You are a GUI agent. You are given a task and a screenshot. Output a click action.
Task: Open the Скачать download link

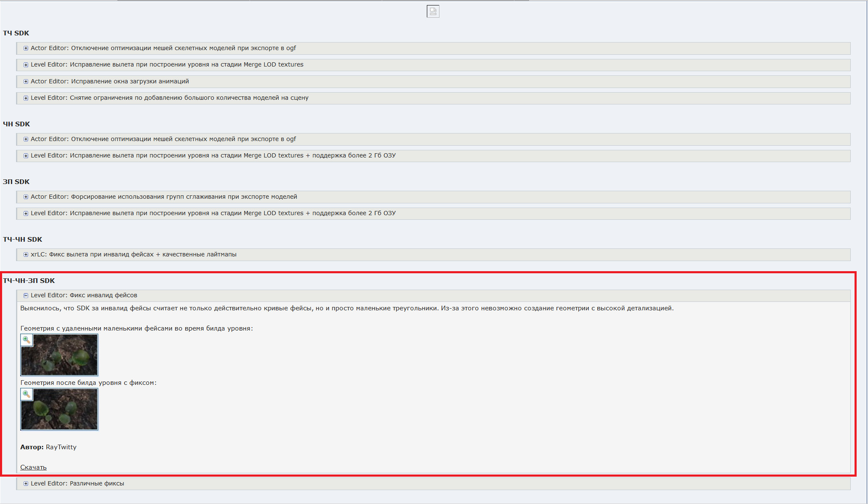click(x=33, y=467)
